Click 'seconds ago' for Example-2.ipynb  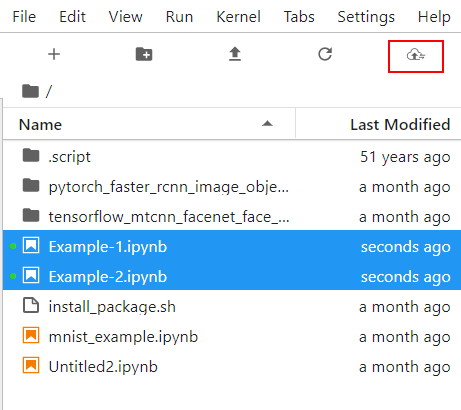pos(406,277)
